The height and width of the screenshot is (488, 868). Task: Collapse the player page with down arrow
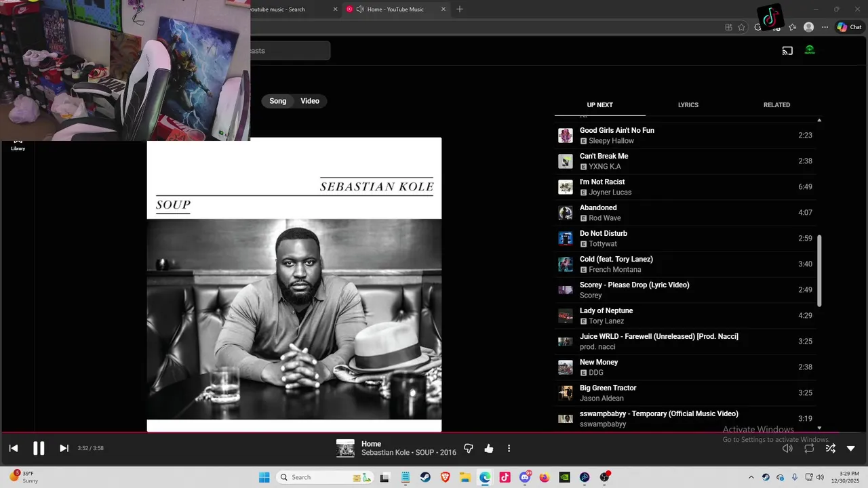851,448
